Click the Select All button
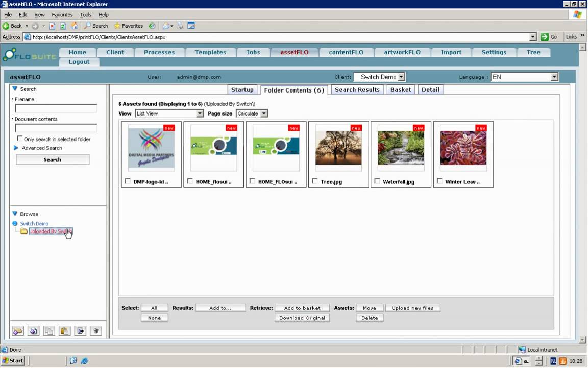 coord(155,308)
